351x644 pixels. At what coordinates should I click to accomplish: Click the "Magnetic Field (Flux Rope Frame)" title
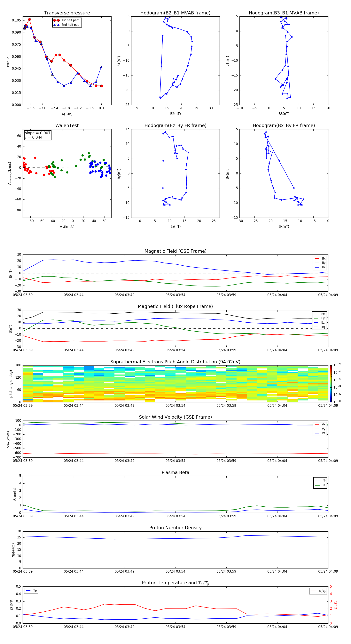175,307
